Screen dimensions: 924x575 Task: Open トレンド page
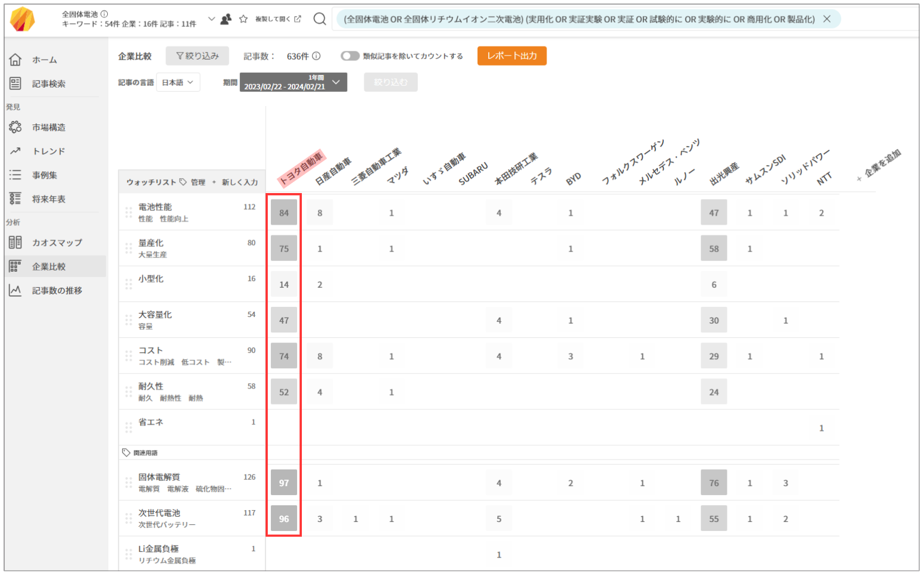(x=49, y=151)
